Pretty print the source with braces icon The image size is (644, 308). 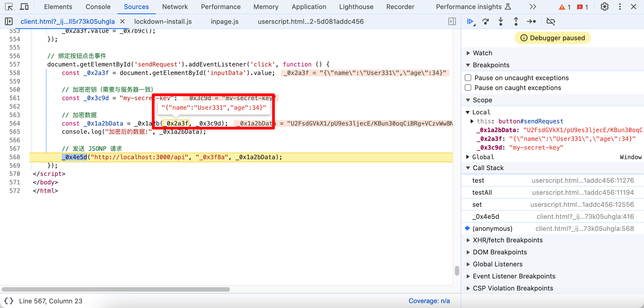point(9,301)
